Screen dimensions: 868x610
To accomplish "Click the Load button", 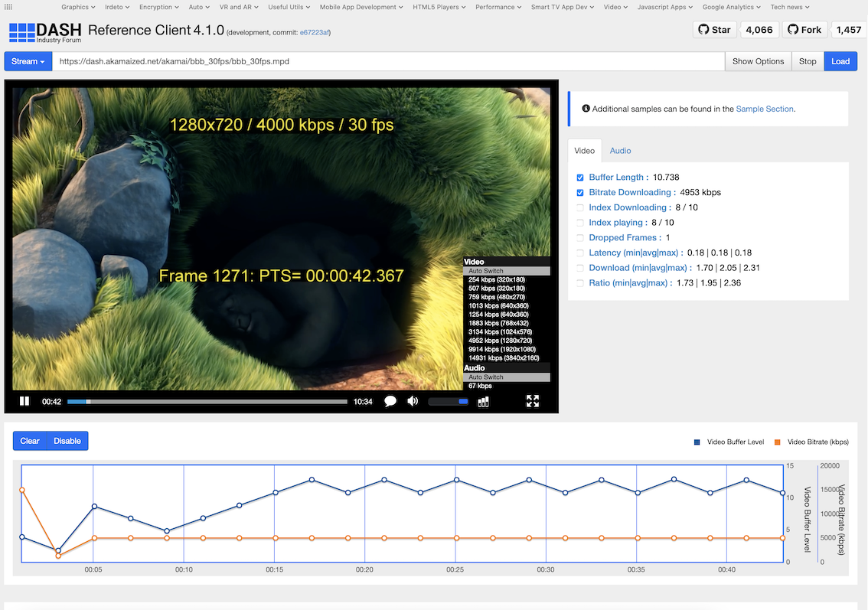I will (x=840, y=61).
